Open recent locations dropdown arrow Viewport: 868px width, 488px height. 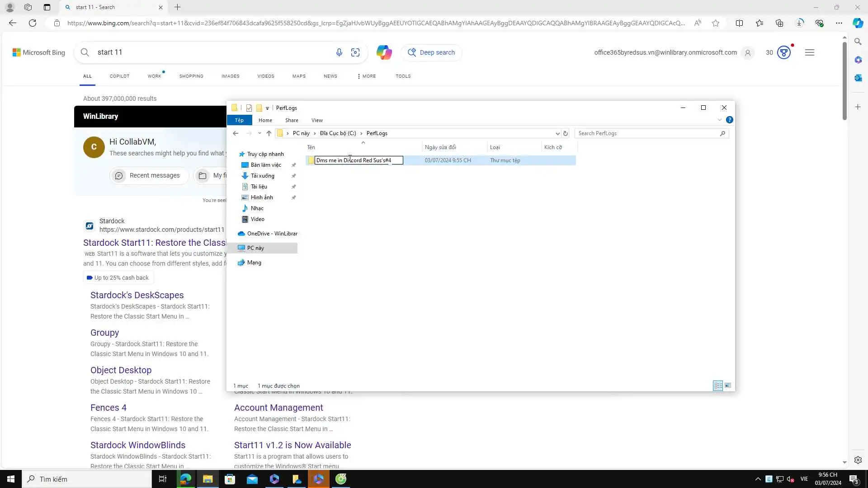pos(259,133)
